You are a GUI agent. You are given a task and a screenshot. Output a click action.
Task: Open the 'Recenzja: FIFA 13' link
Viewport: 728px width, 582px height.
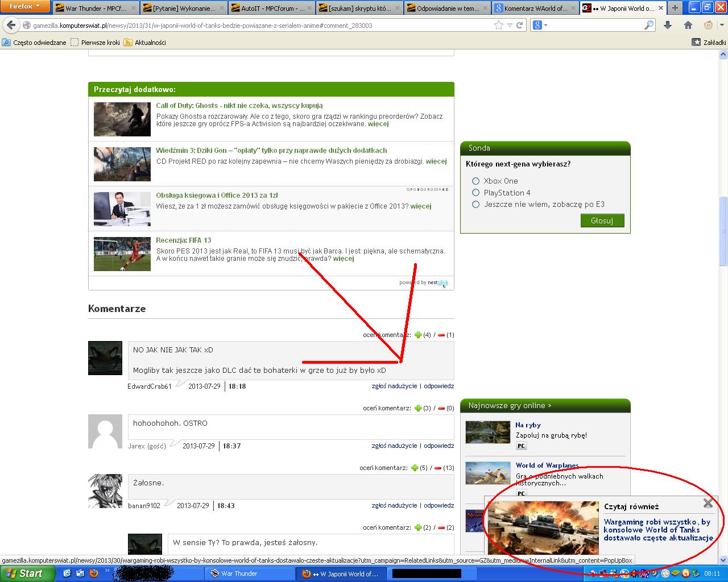coord(184,240)
